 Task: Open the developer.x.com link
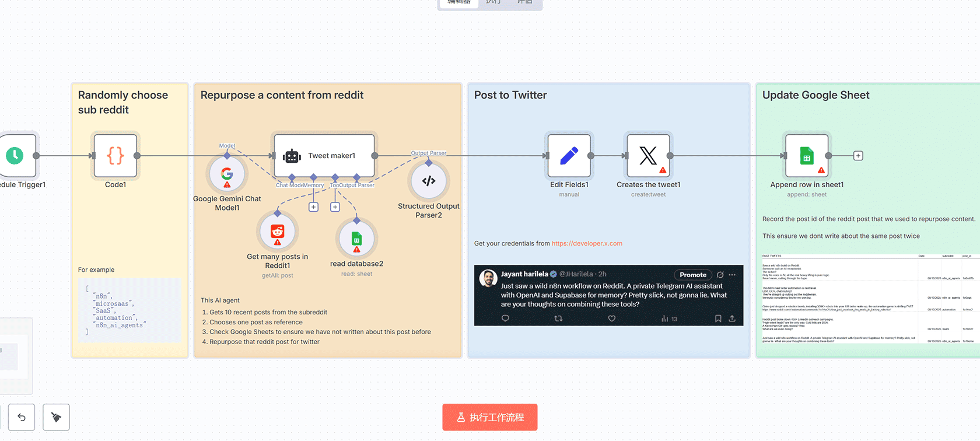pos(587,244)
